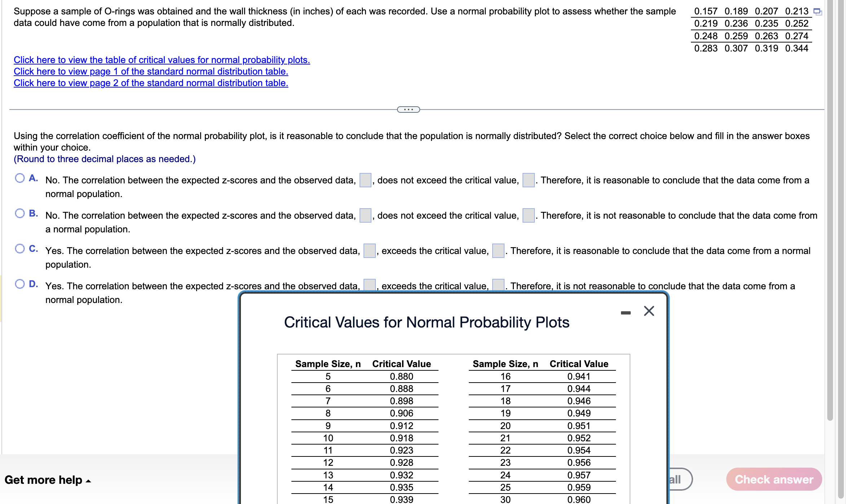Image resolution: width=846 pixels, height=504 pixels.
Task: Click the rounding instruction text
Action: click(105, 159)
